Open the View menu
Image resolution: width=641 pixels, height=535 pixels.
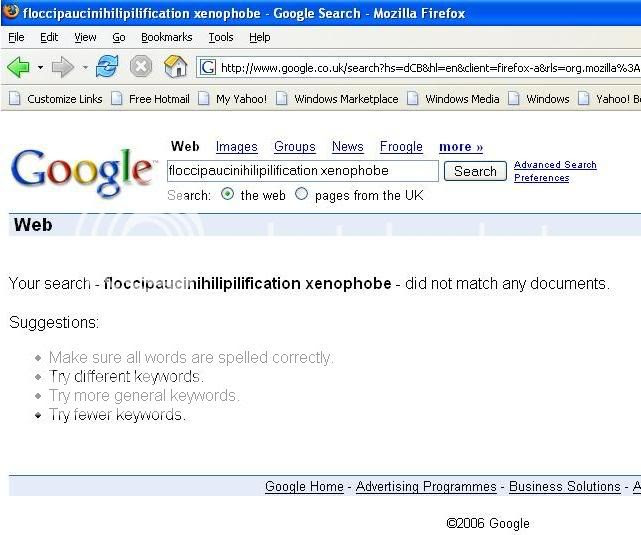pyautogui.click(x=85, y=37)
